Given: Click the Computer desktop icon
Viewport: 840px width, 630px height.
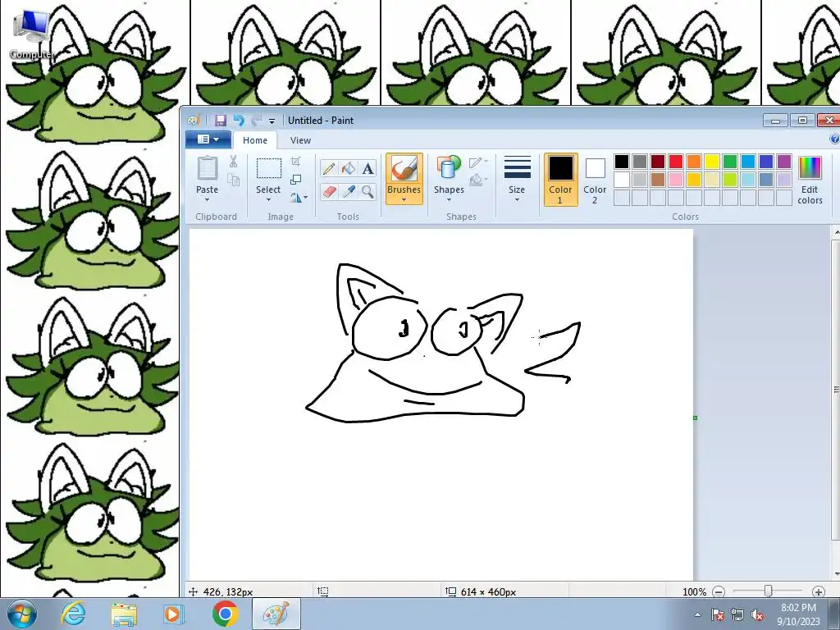Looking at the screenshot, I should (x=32, y=33).
